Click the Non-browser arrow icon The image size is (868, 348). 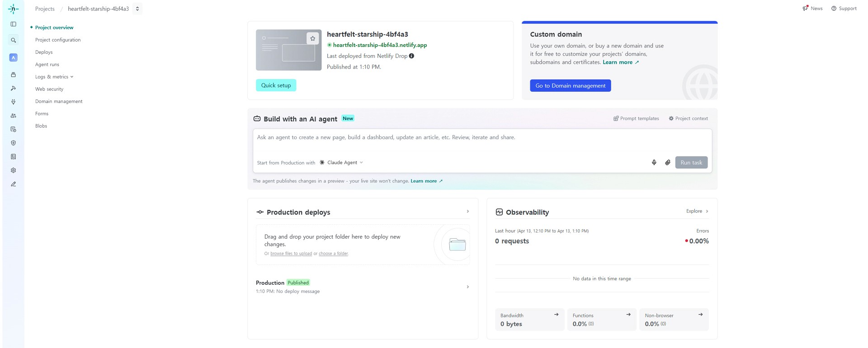(700, 315)
